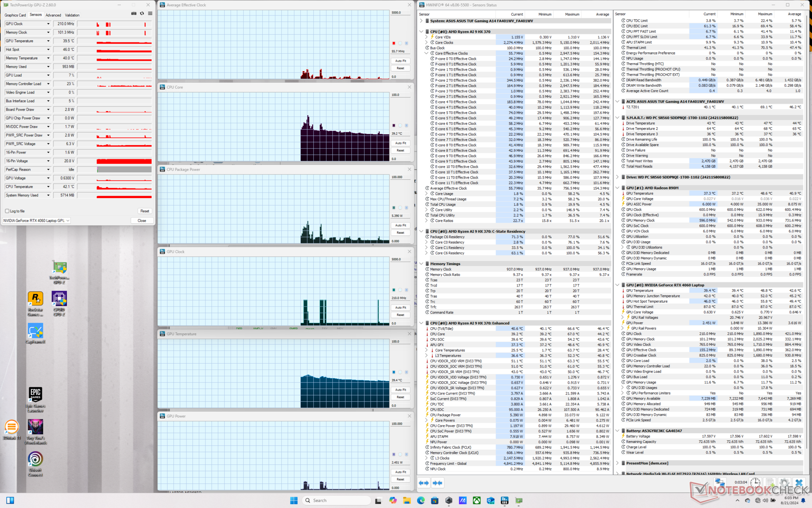The image size is (812, 508).
Task: Switch to the Graphics Card tab
Action: click(15, 15)
